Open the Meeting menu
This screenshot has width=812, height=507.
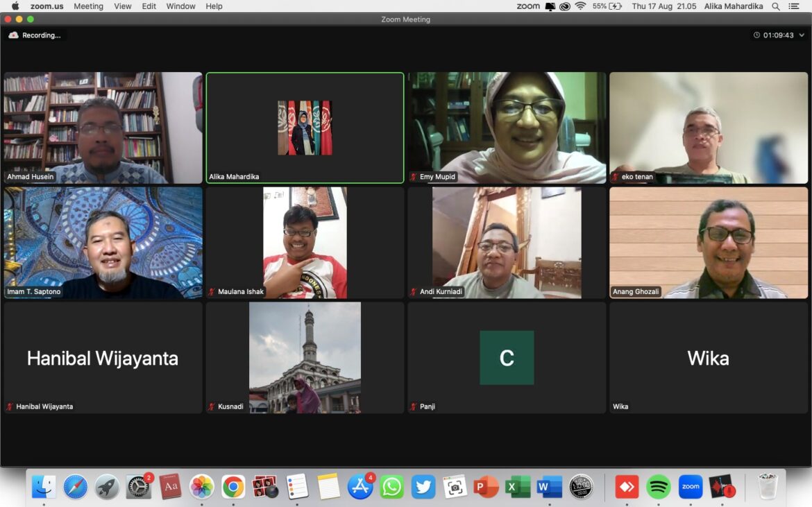coord(88,6)
